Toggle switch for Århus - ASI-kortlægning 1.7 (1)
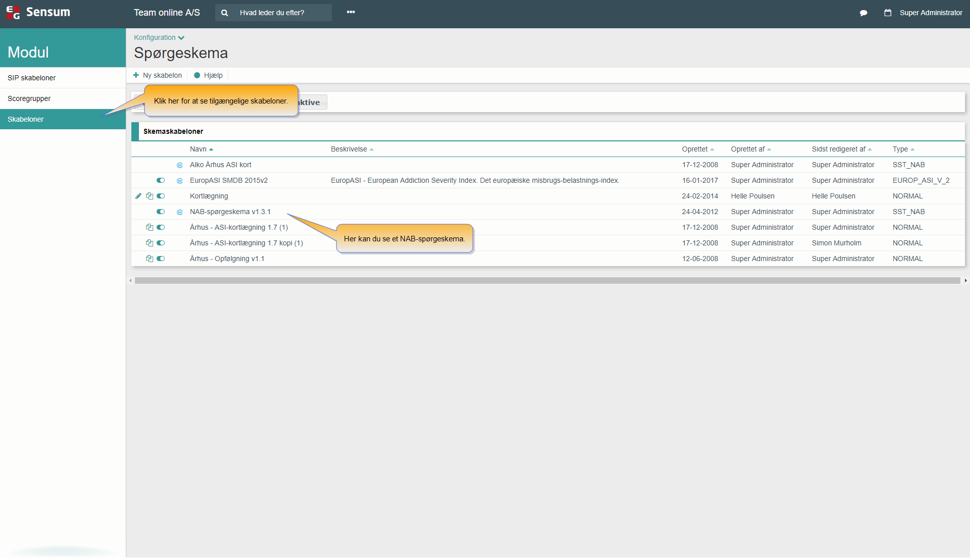Viewport: 970px width, 560px height. coord(161,227)
